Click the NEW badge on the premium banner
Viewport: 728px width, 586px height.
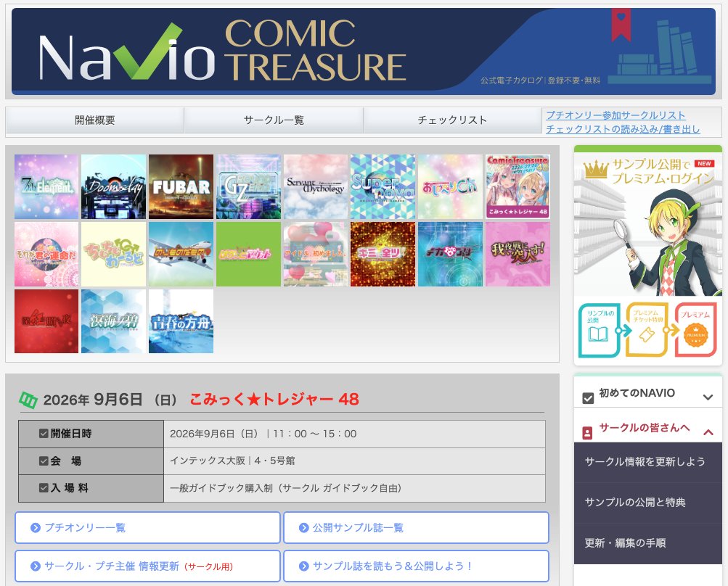(x=704, y=163)
